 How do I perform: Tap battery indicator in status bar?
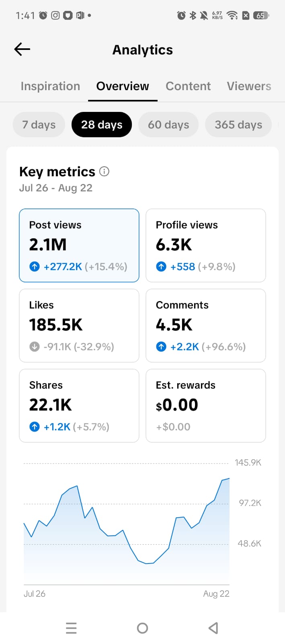pos(261,16)
